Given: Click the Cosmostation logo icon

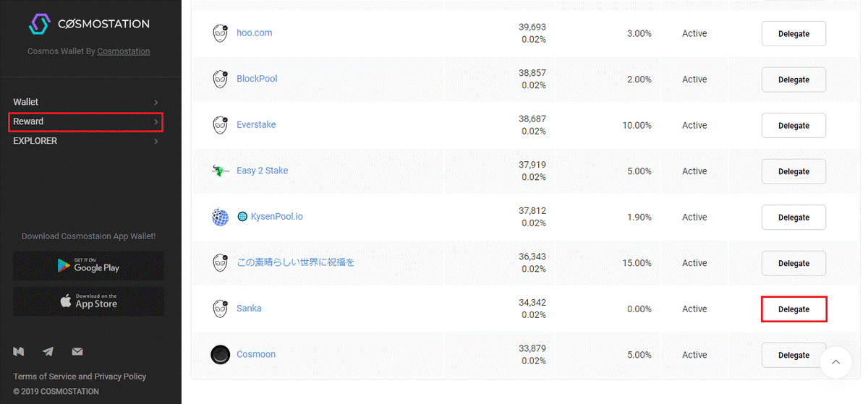Looking at the screenshot, I should pos(39,24).
